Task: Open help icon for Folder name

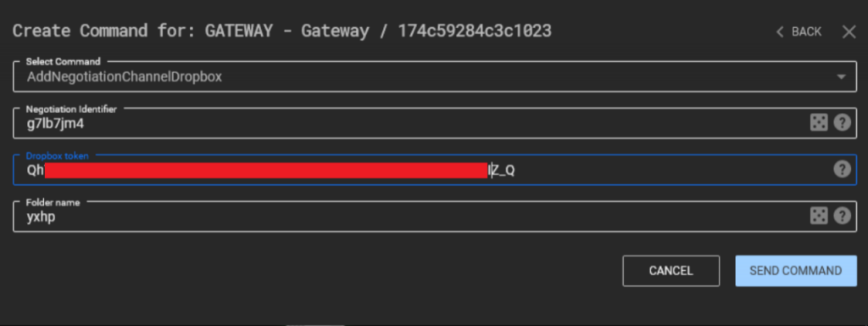Action: point(842,216)
